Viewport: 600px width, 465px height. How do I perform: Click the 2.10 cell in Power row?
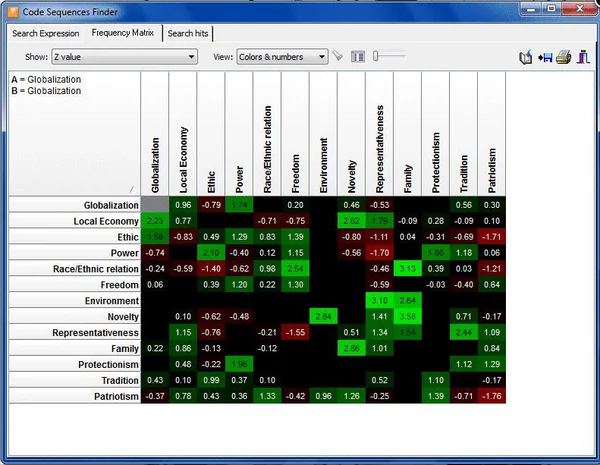(211, 253)
